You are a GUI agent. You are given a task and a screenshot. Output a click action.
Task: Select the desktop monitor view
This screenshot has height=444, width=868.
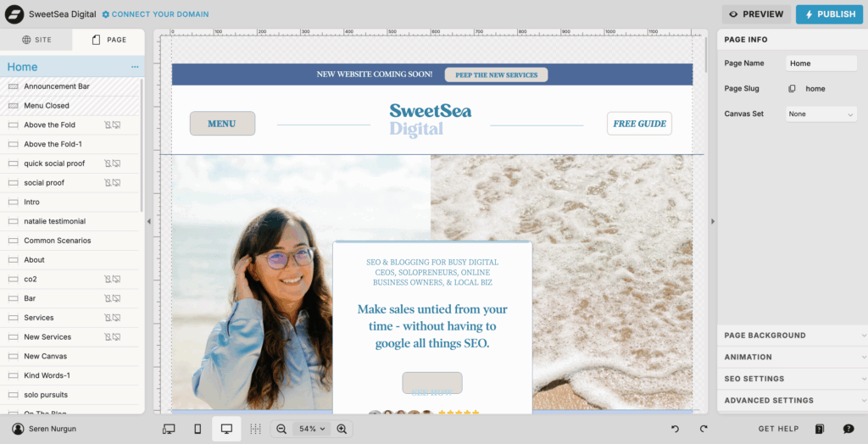[226, 429]
